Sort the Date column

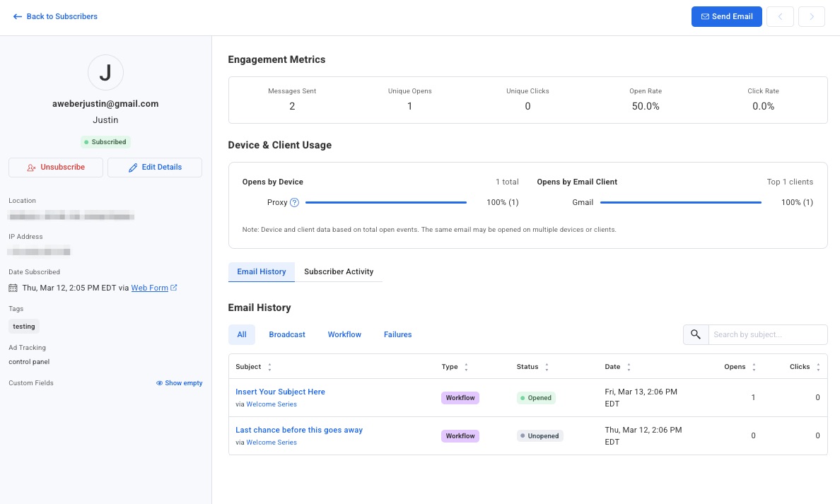pos(629,367)
